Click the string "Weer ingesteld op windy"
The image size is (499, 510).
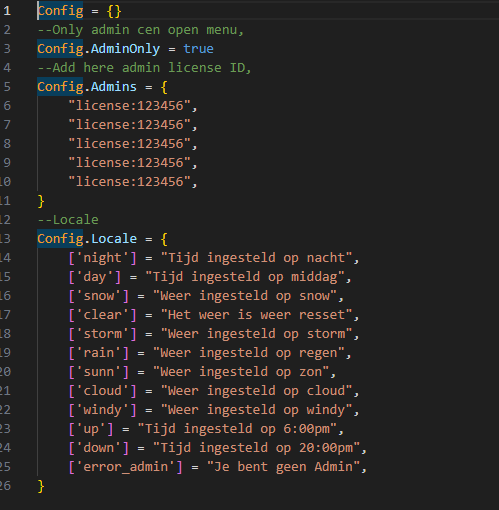pos(256,410)
